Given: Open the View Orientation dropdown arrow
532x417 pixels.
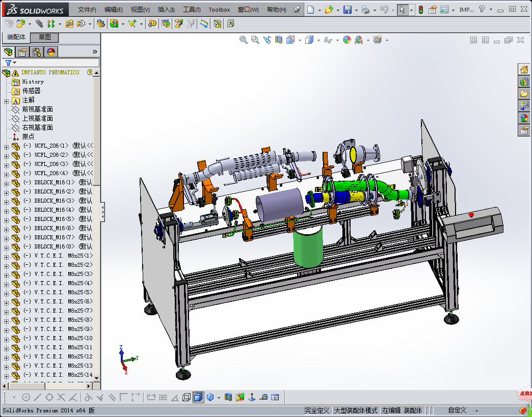Looking at the screenshot, I should tap(300, 40).
